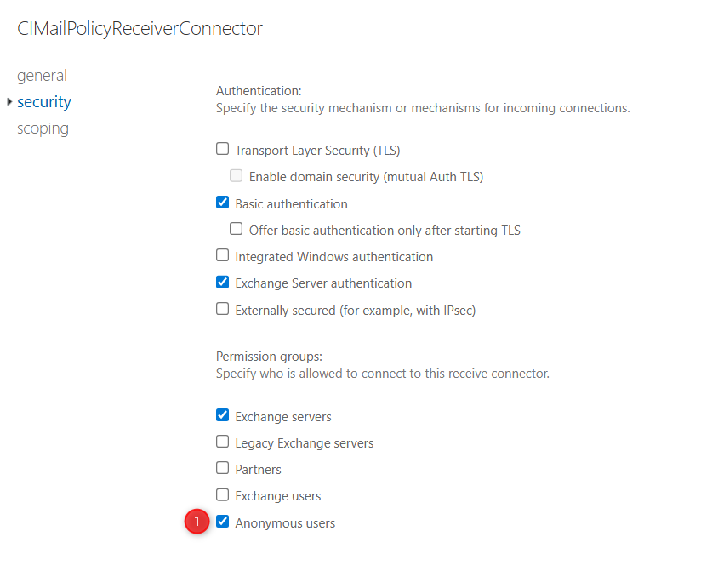
Task: Check the Externally secured option
Action: pos(223,309)
